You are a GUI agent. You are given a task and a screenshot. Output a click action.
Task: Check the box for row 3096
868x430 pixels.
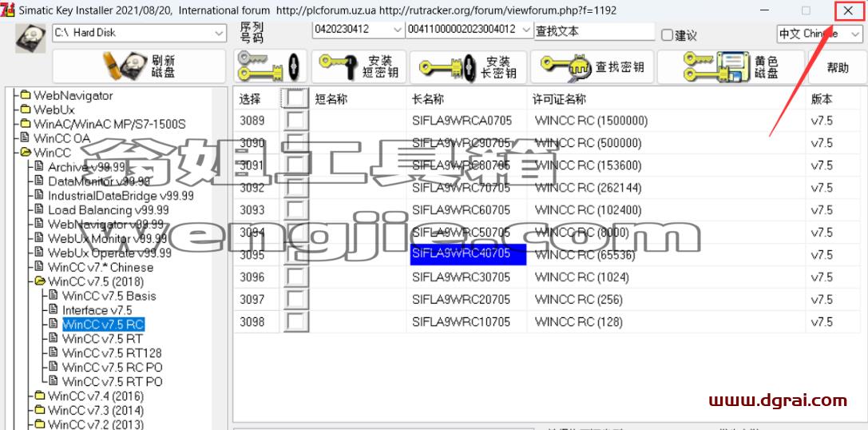[x=295, y=277]
